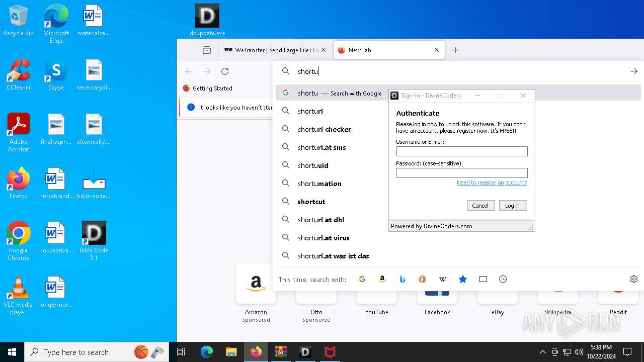This screenshot has width=644, height=362.
Task: Show hidden system tray icons
Action: [542, 352]
